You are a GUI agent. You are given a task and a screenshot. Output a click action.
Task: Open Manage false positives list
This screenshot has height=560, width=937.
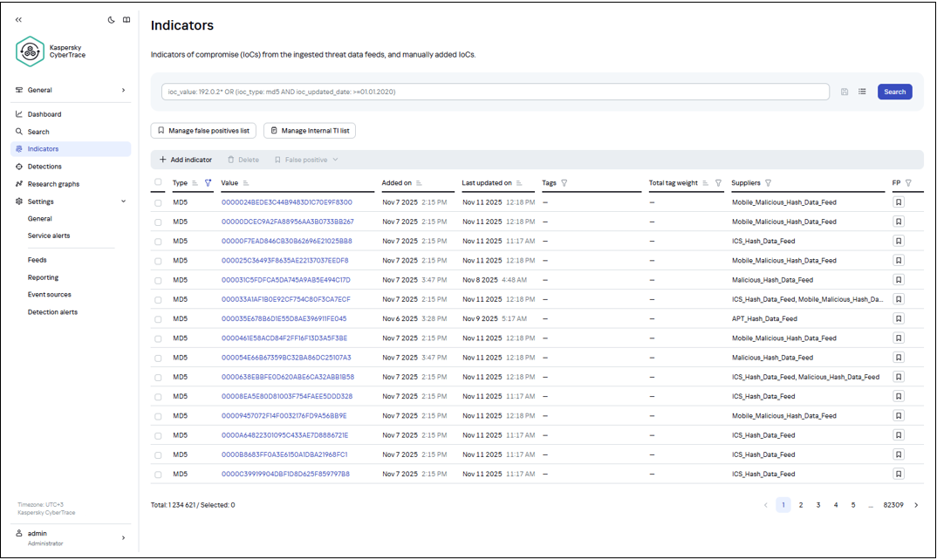coord(203,130)
